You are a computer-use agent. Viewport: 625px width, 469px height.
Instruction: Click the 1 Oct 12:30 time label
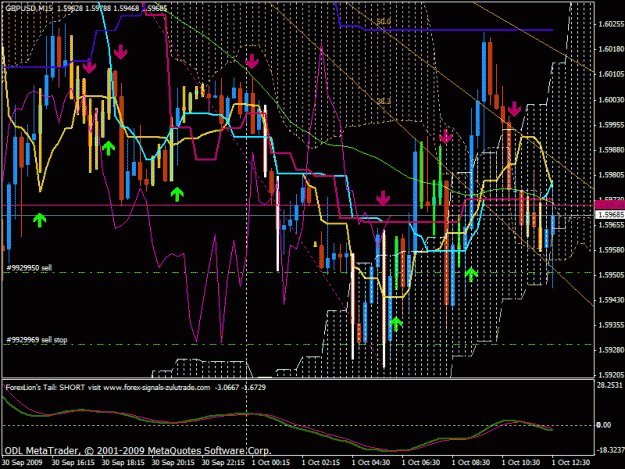click(x=571, y=463)
